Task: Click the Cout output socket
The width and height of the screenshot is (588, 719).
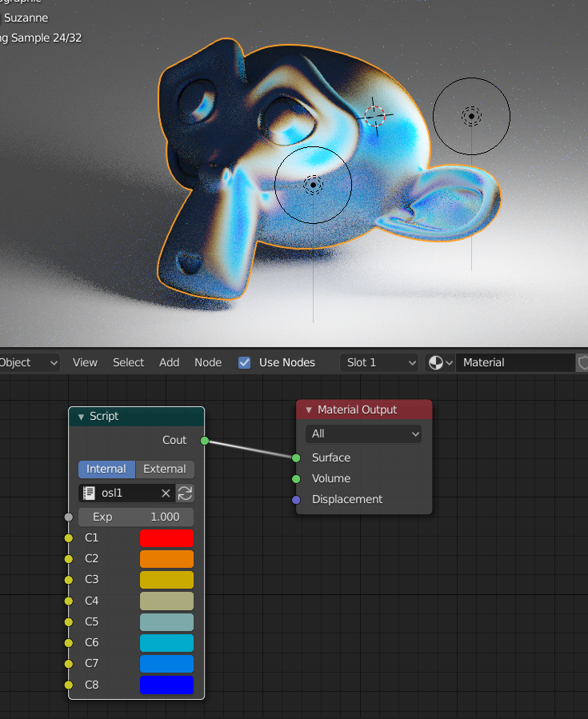Action: click(205, 441)
